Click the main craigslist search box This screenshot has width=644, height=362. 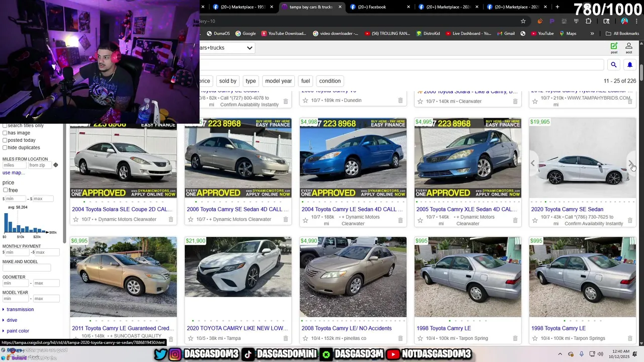[x=401, y=65]
